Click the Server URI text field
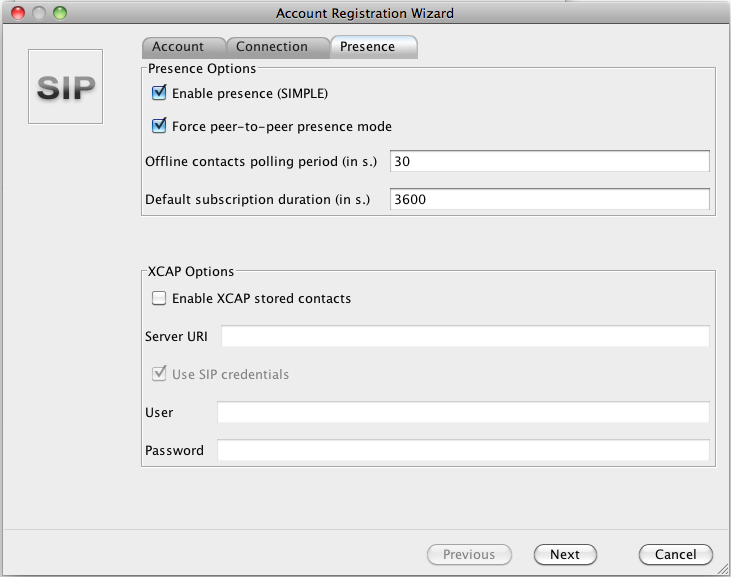 (x=465, y=336)
